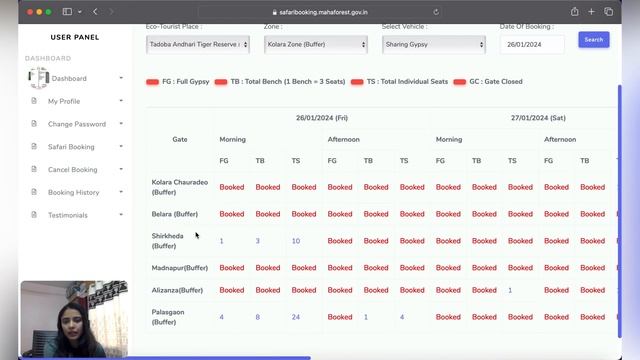640x360 pixels.
Task: Open Booking History menu item
Action: pos(73,193)
